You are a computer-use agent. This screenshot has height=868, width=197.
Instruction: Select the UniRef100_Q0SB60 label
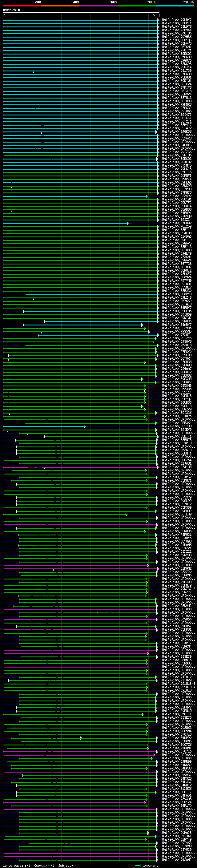pyautogui.click(x=177, y=619)
